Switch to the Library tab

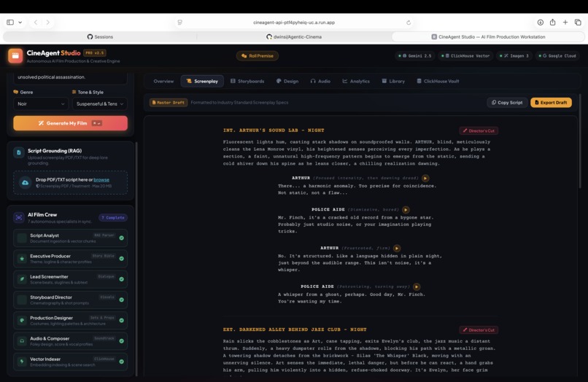(x=393, y=82)
